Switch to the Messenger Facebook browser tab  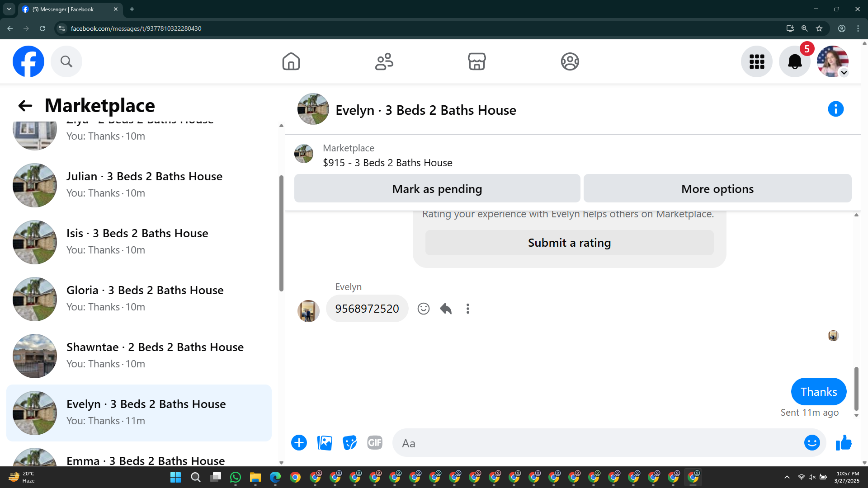[70, 9]
